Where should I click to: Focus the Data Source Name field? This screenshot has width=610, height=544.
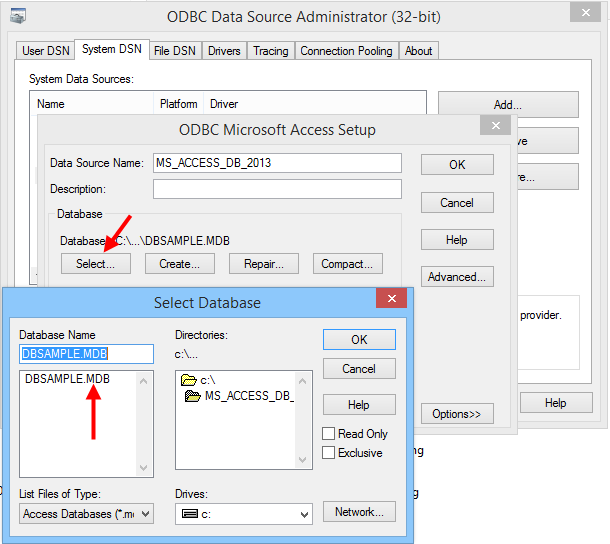click(277, 163)
